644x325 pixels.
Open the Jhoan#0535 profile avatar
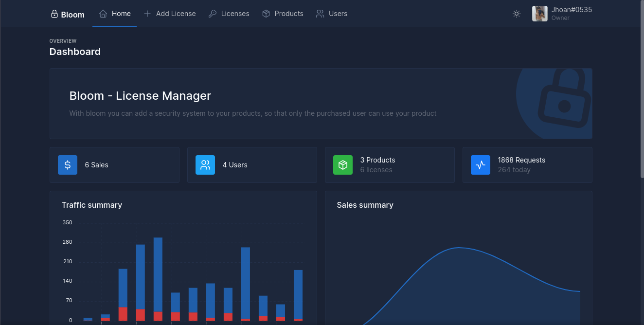point(540,14)
